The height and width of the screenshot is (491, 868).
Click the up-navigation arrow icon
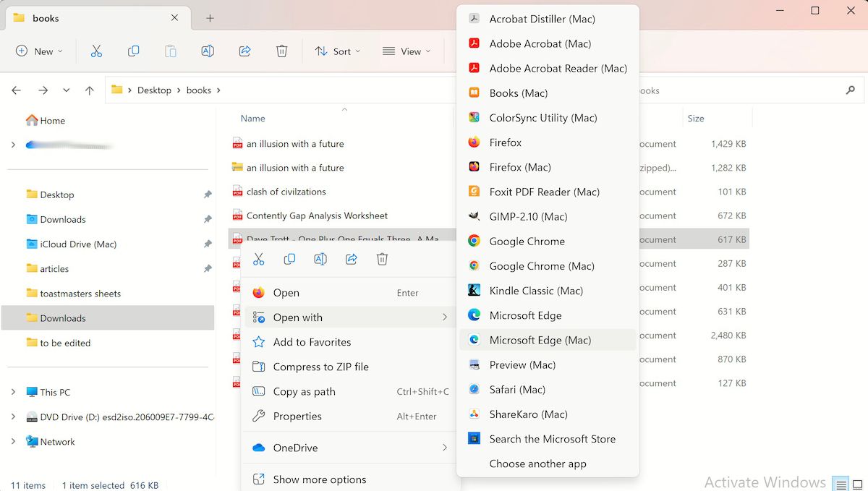tap(88, 90)
